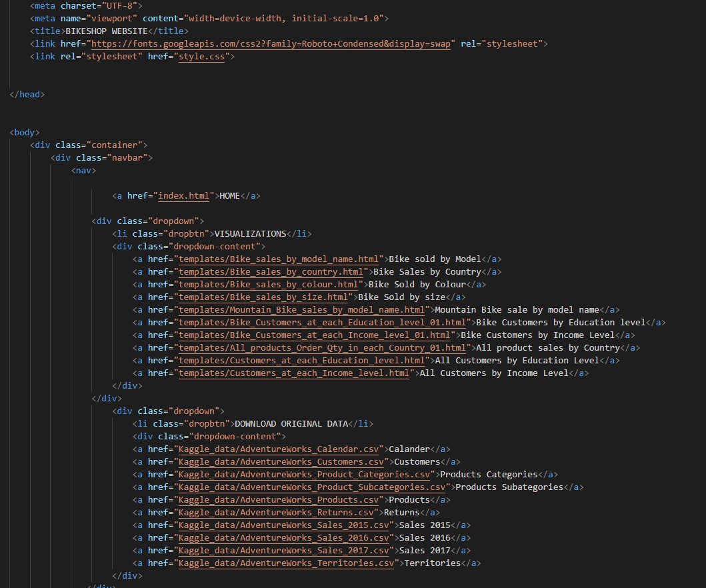706x588 pixels.
Task: Open AdventureWorks_Returns.csv path link
Action: (276, 513)
